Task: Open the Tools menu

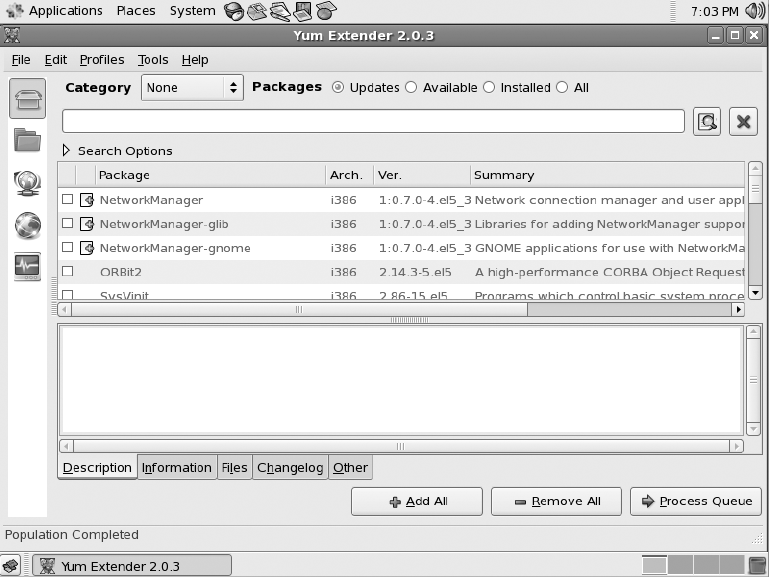Action: (153, 60)
